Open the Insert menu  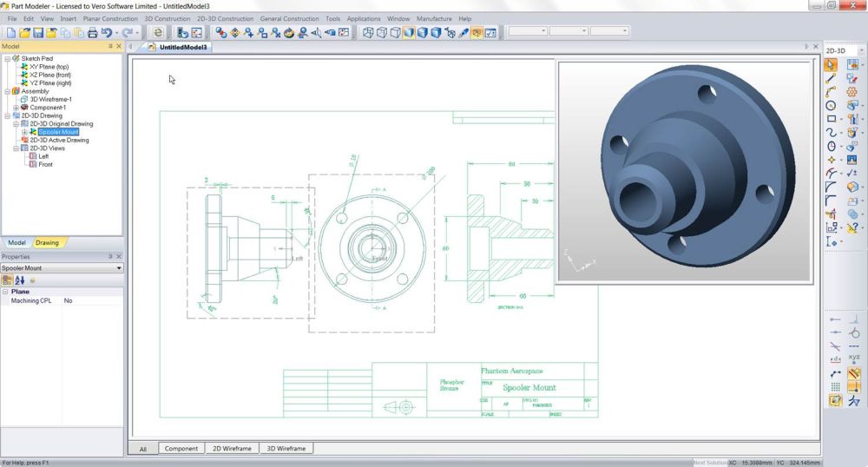point(68,18)
